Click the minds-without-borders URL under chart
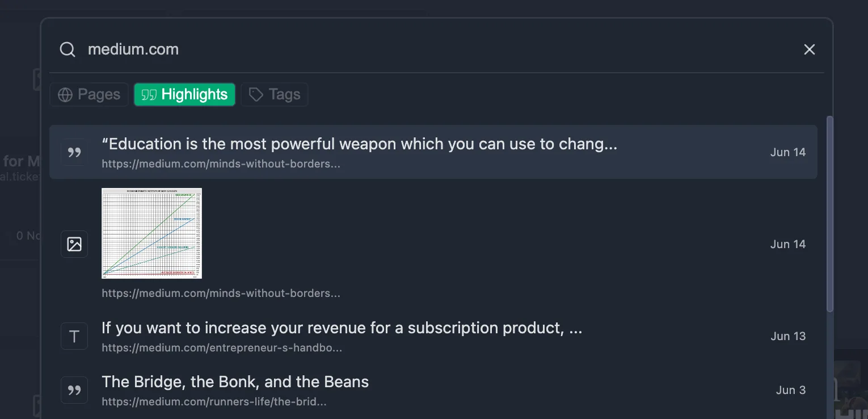This screenshot has height=419, width=868. tap(221, 294)
